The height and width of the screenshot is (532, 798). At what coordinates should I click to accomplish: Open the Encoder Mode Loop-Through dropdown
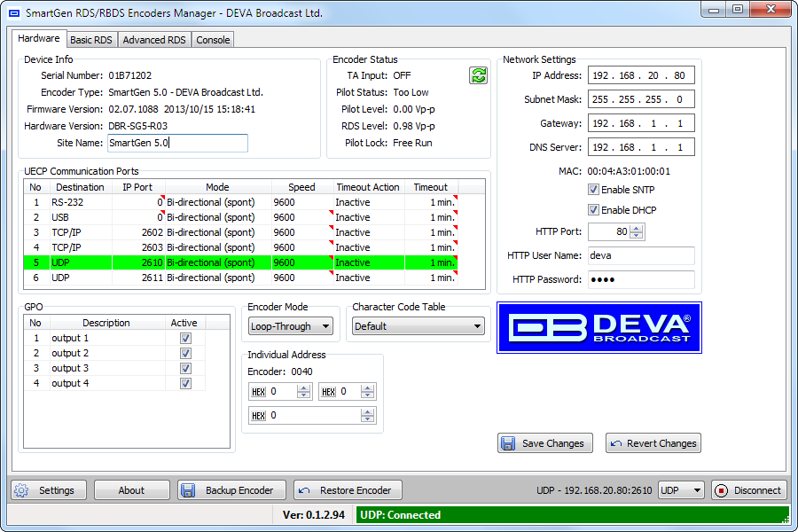(290, 326)
